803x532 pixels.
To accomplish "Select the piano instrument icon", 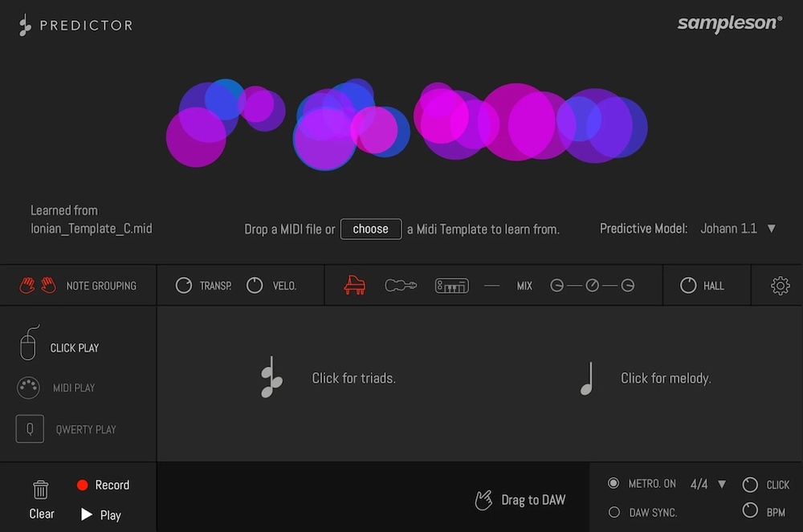I will (354, 285).
